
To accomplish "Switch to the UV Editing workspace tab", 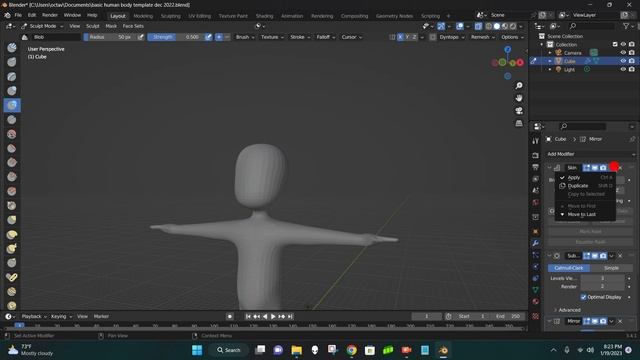I will [x=200, y=16].
